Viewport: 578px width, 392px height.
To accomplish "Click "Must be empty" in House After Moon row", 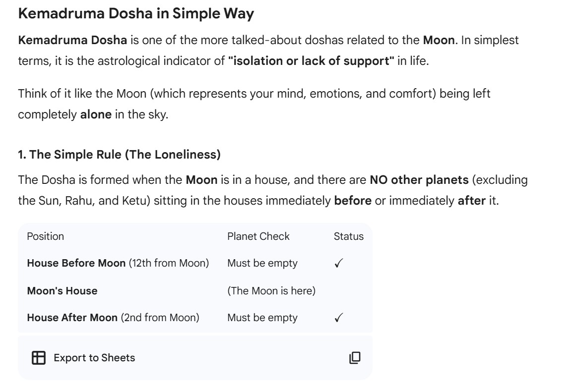I will pos(262,318).
